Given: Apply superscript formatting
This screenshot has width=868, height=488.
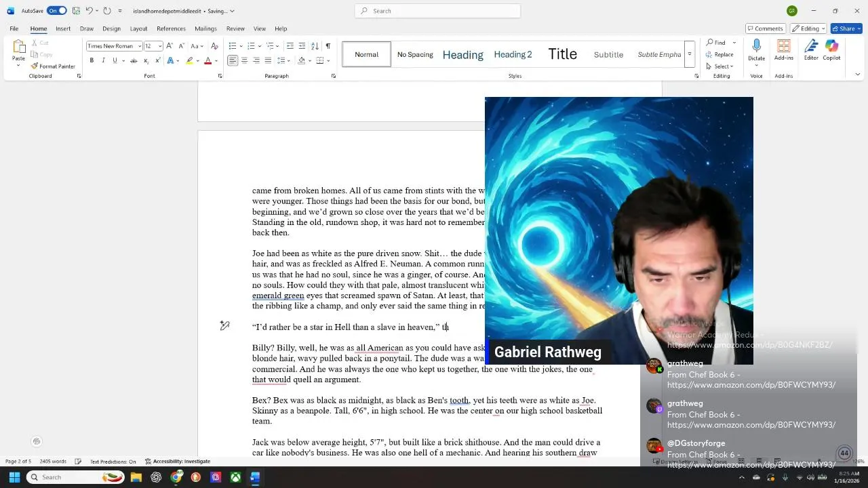Looking at the screenshot, I should point(157,60).
